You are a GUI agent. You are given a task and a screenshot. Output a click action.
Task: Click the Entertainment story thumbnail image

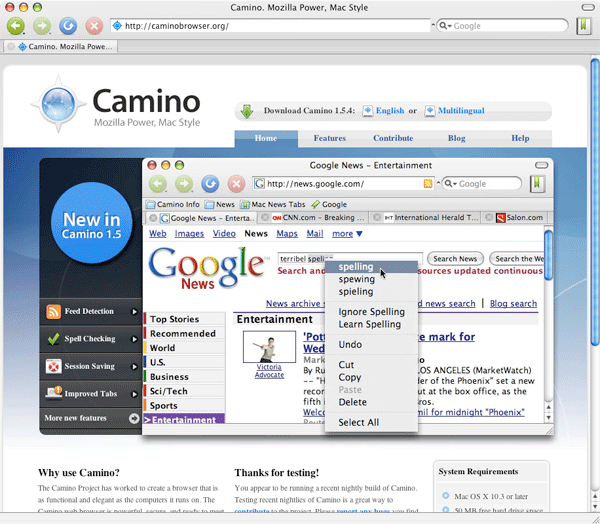click(x=269, y=347)
